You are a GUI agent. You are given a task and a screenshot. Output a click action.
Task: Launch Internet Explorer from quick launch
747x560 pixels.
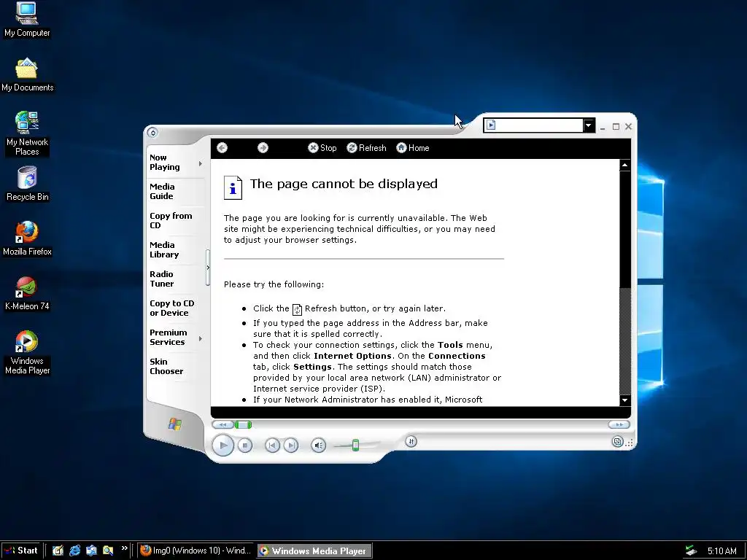point(74,551)
